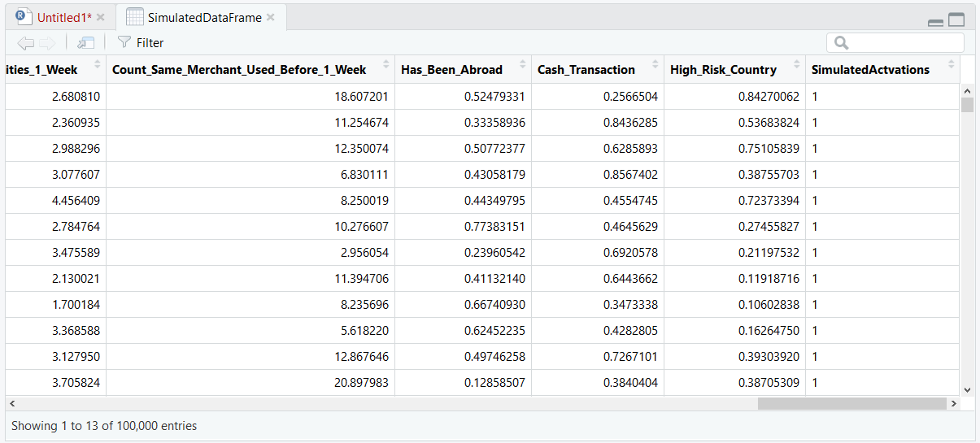Viewport: 980px width, 443px height.
Task: Select cell value 20.897983
Action: coord(361,383)
